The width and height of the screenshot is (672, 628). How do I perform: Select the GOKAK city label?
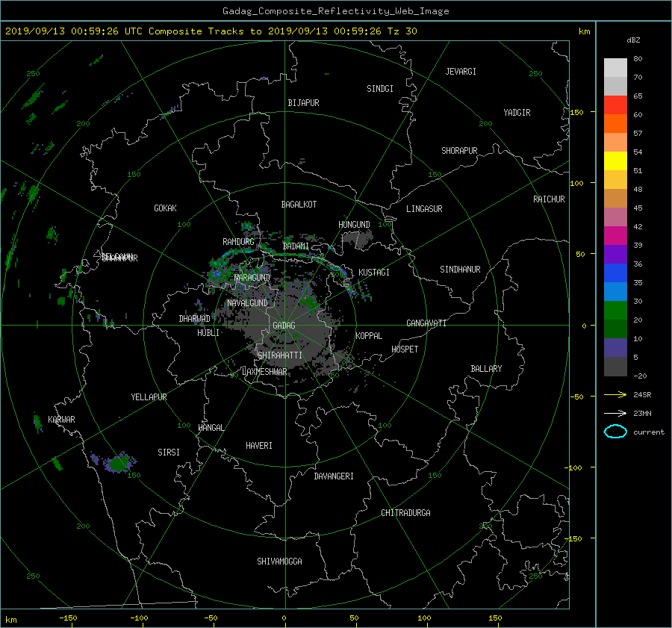pos(166,208)
